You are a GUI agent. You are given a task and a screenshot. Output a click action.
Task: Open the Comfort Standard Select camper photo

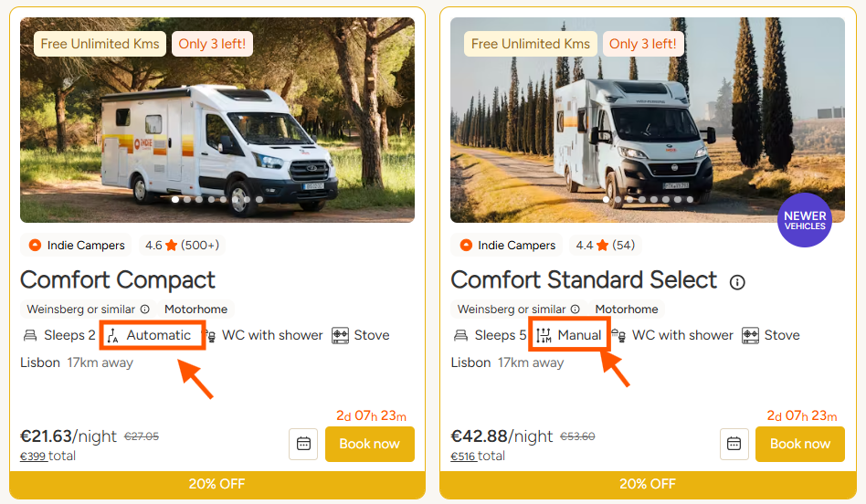tap(640, 119)
